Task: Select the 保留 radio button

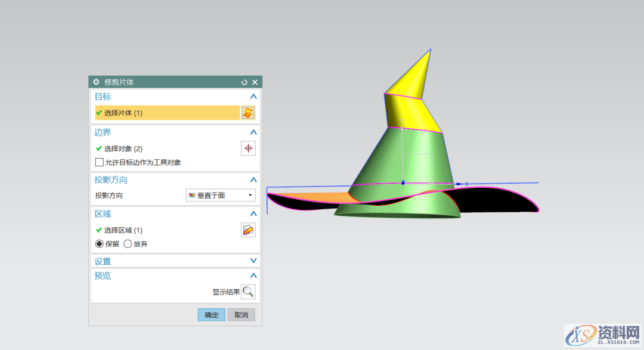Action: [100, 243]
